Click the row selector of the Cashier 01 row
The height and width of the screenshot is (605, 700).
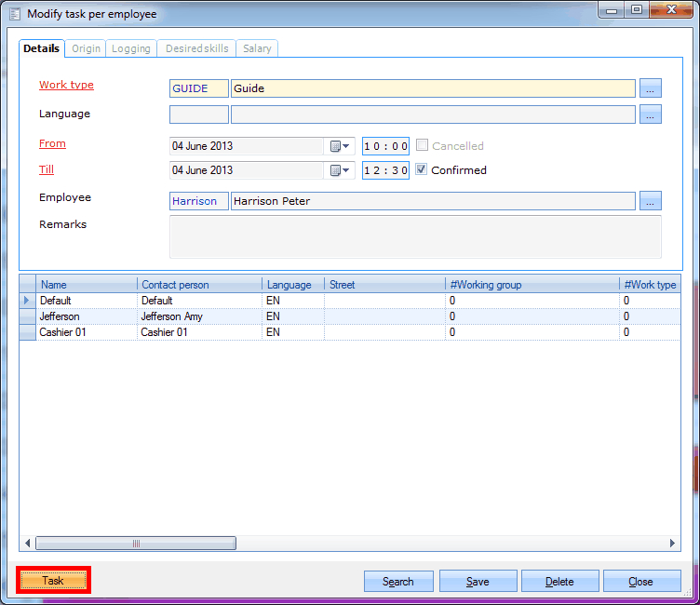point(27,332)
